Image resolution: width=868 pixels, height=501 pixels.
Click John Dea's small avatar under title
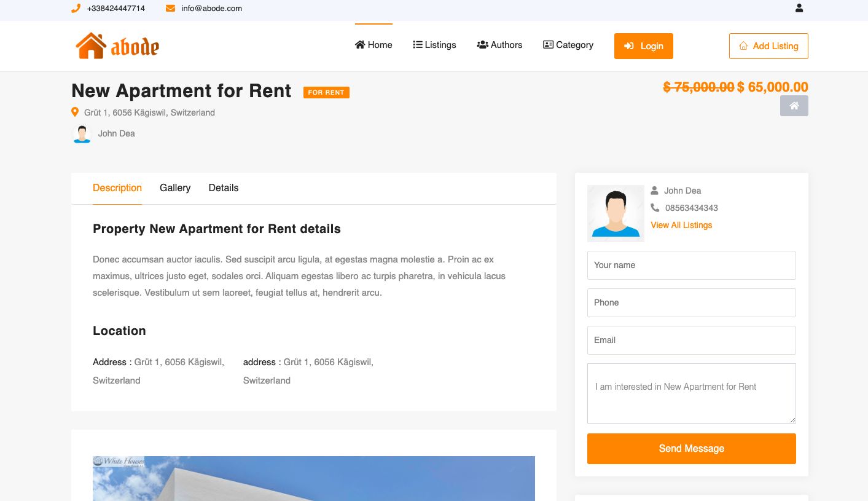tap(82, 134)
